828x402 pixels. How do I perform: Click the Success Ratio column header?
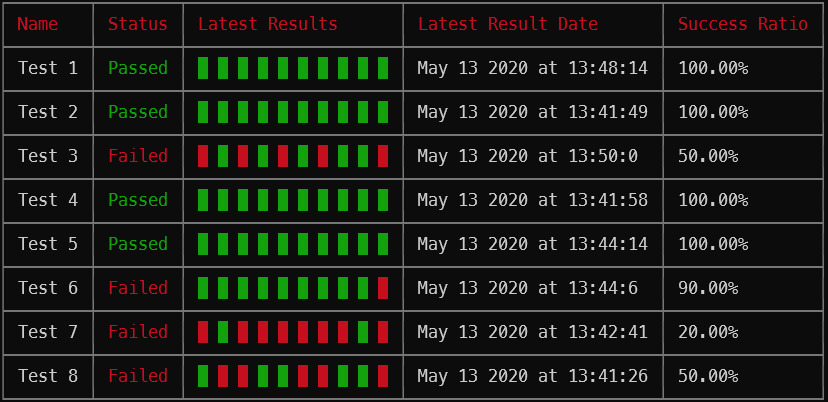click(743, 24)
